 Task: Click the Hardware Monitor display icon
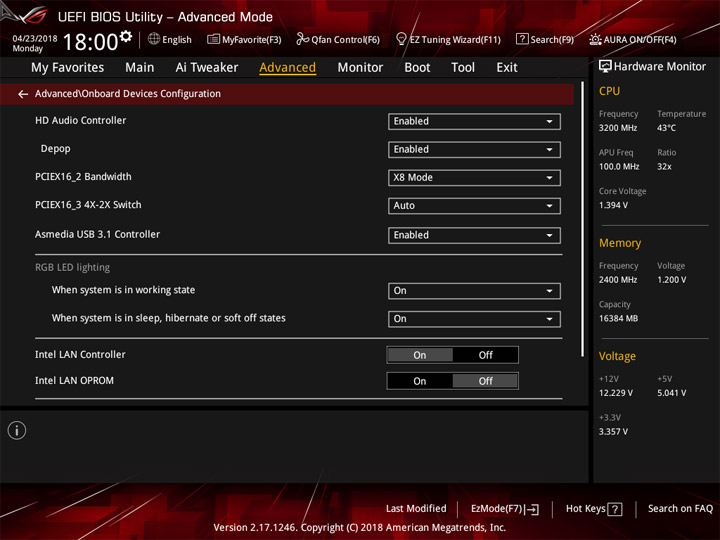(x=605, y=67)
